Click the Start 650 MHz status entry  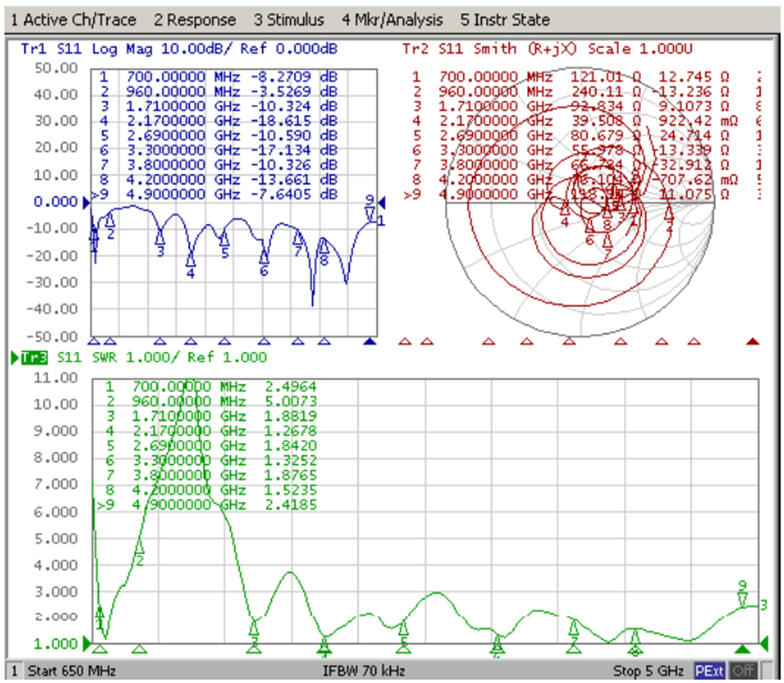pos(72,670)
